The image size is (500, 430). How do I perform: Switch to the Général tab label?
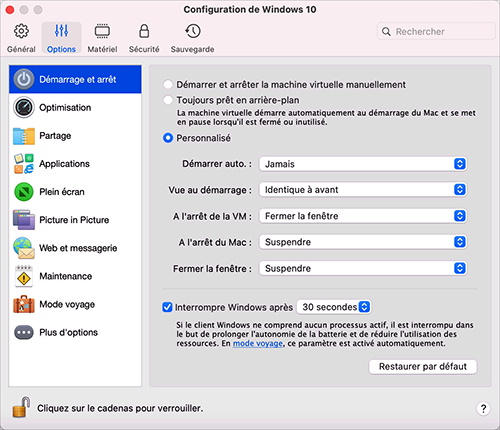pyautogui.click(x=21, y=49)
